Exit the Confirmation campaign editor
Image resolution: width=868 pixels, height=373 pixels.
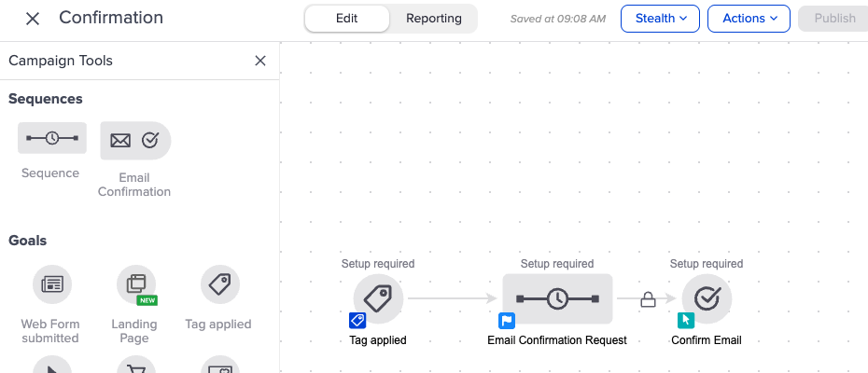point(33,19)
